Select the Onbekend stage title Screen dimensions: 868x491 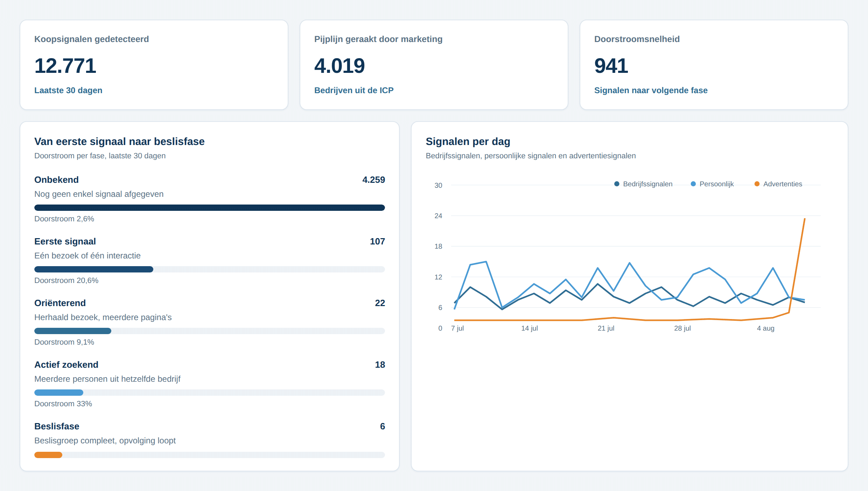tap(56, 180)
